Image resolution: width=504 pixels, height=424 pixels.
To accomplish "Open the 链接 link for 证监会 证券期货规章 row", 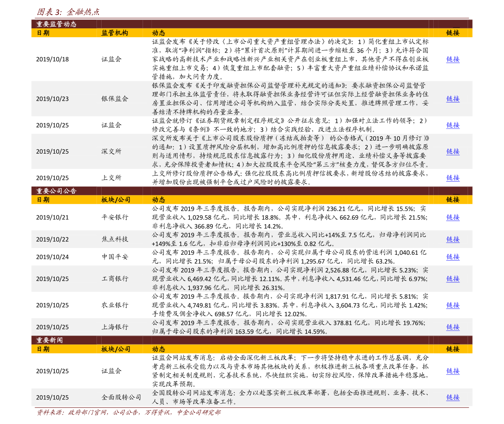I will 452,125.
